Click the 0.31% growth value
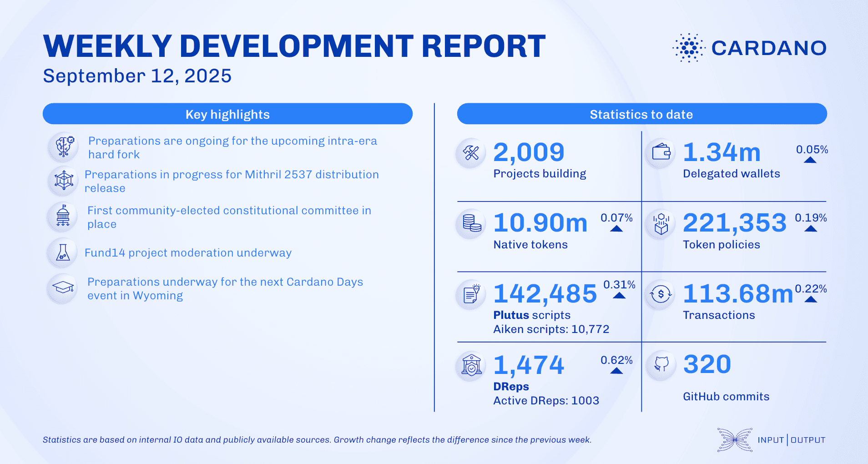 620,285
